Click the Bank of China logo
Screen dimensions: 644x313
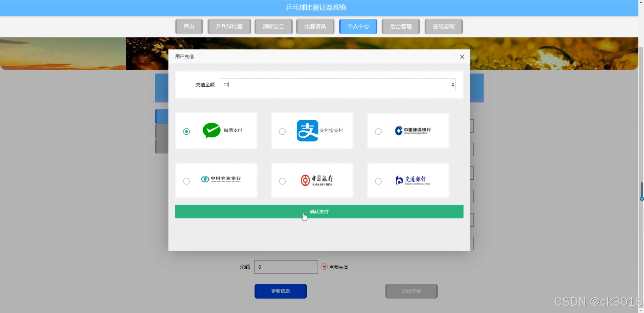317,180
